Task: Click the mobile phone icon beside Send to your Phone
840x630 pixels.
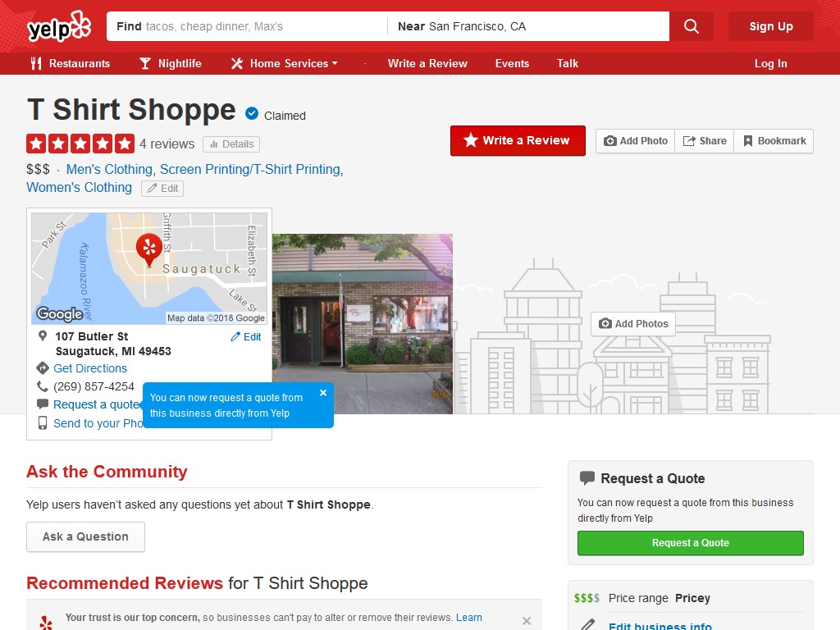Action: pyautogui.click(x=43, y=423)
